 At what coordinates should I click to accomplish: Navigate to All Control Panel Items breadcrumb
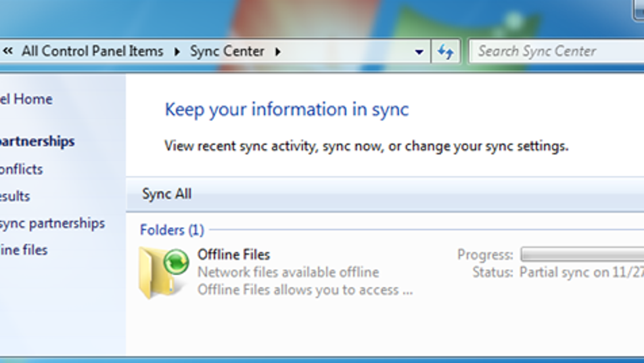[x=92, y=51]
